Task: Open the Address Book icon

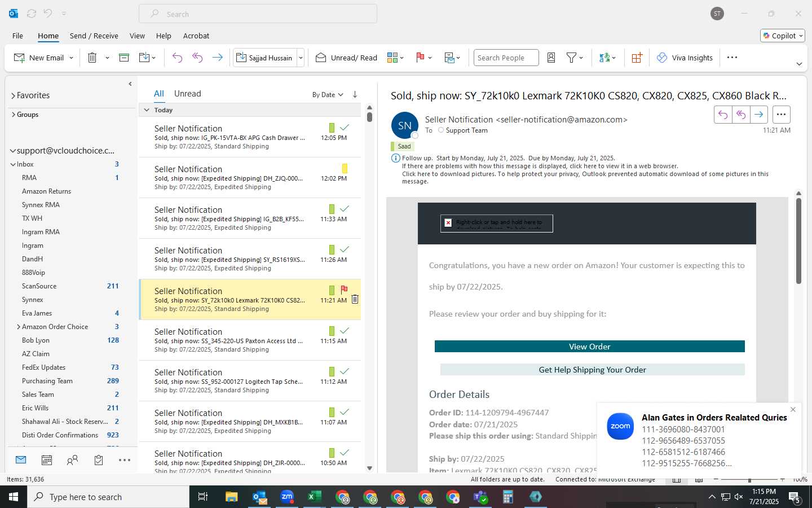Action: tap(551, 58)
